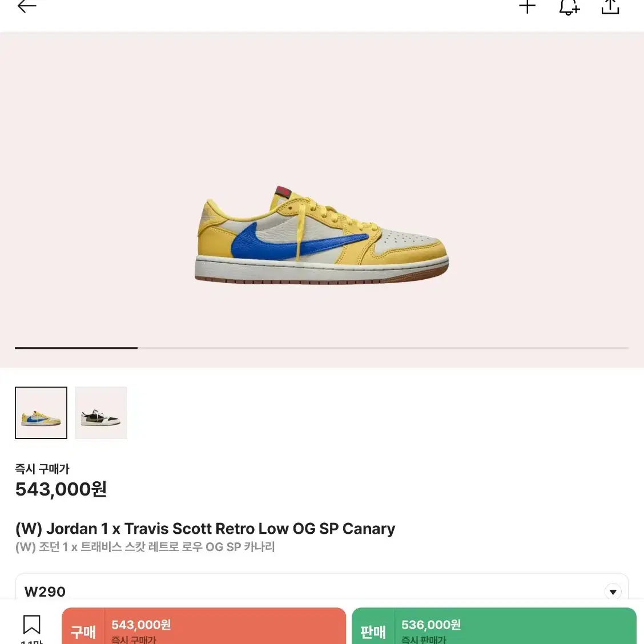Image resolution: width=644 pixels, height=644 pixels.
Task: Tap the 구매 buy label
Action: tap(83, 631)
